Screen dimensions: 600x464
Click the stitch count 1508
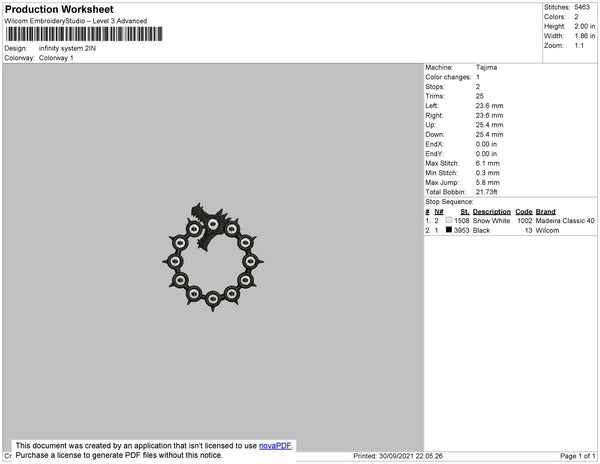461,221
